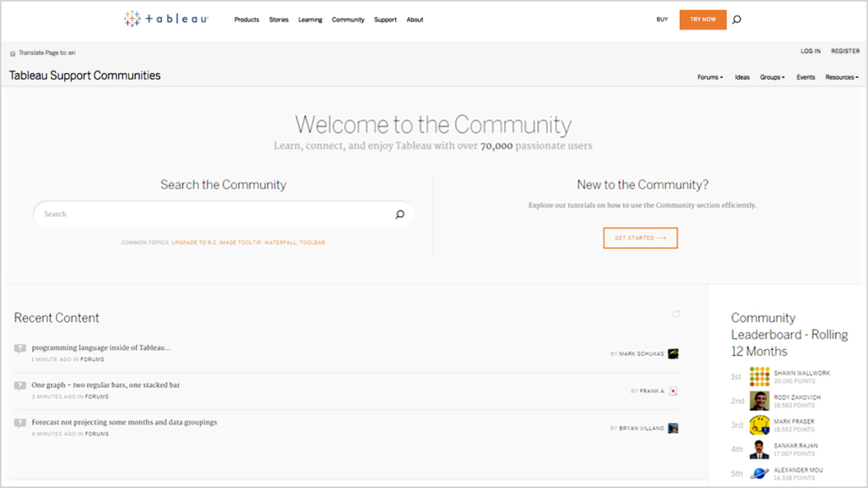Click question icon beside programming language post
Viewport: 868px width, 488px height.
(x=20, y=348)
